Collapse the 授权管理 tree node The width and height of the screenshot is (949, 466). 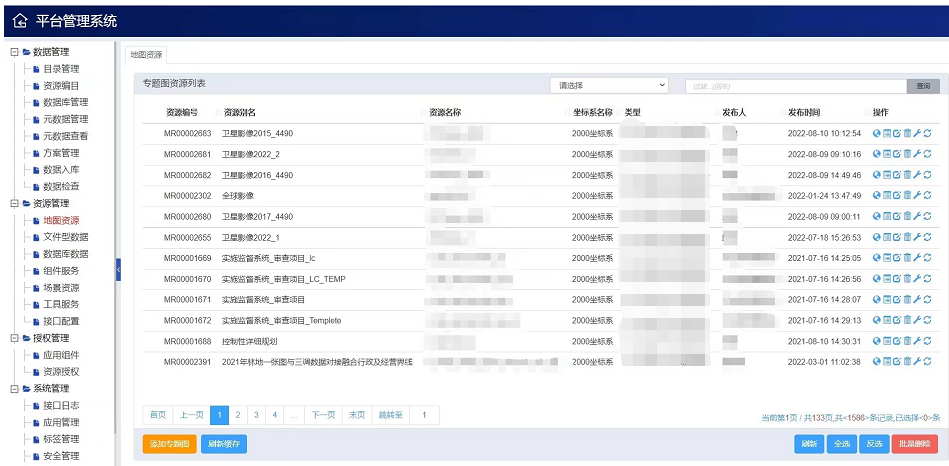coord(15,338)
